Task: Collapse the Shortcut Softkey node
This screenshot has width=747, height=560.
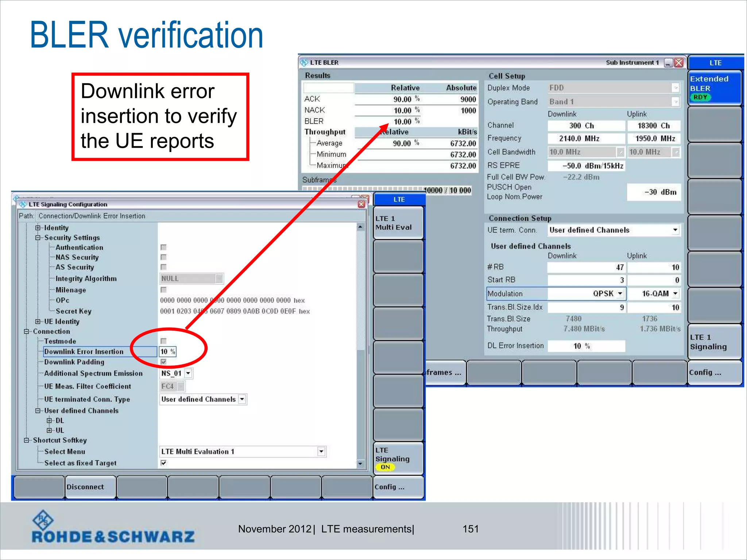Action: point(27,440)
